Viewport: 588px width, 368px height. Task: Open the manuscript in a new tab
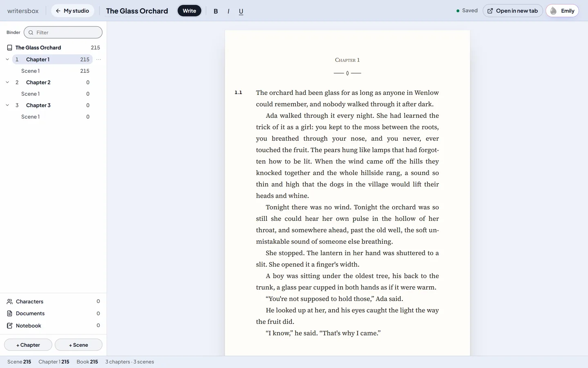(x=513, y=11)
